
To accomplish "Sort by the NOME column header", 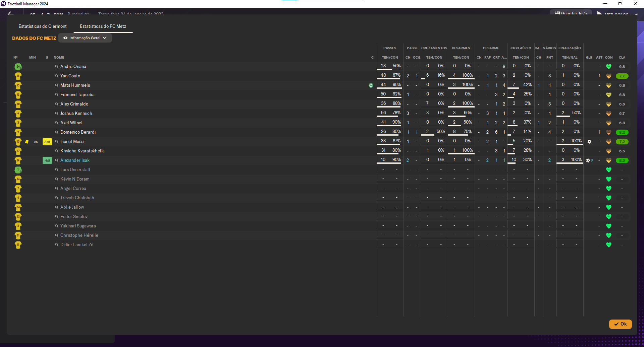I will point(59,58).
